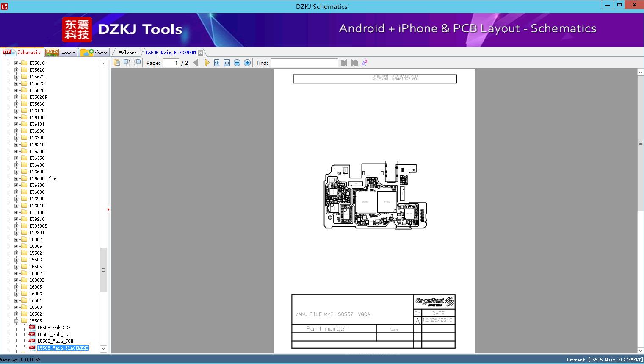Zoom out with minus icon

(x=237, y=63)
